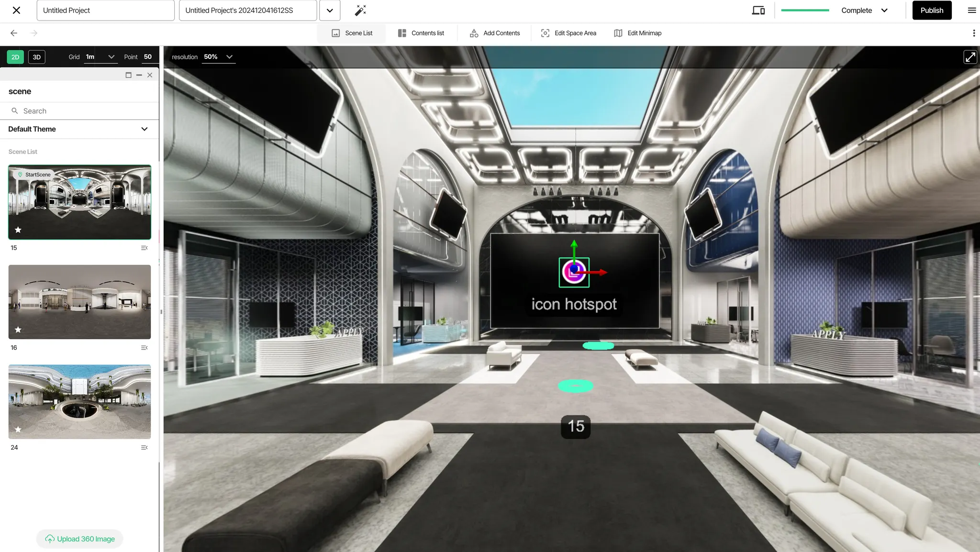Click the fullscreen expand icon in viewport
The height and width of the screenshot is (552, 980).
point(970,57)
